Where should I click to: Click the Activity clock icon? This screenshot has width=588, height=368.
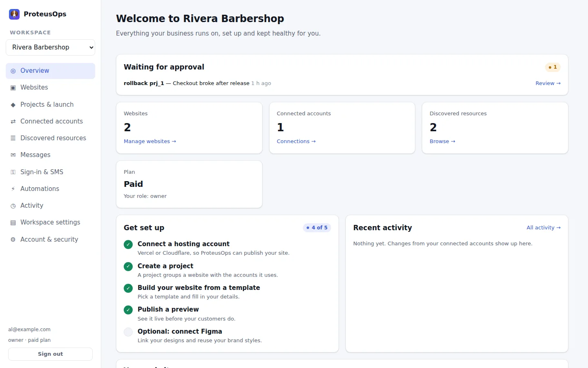tap(13, 206)
